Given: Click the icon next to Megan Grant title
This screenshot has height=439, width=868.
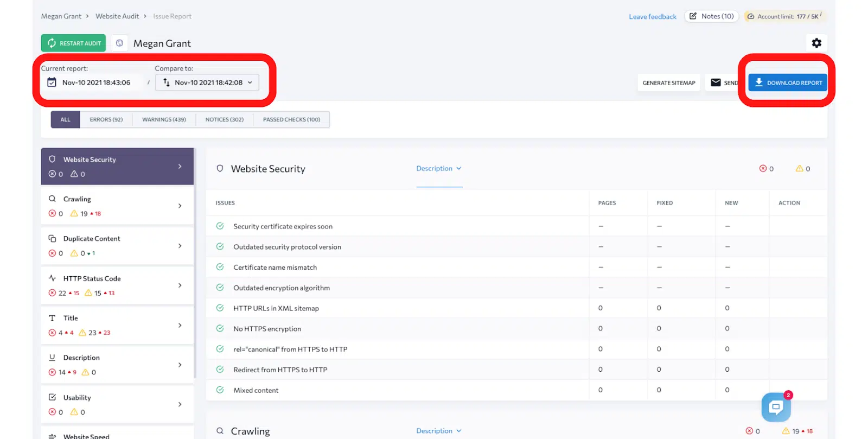Looking at the screenshot, I should [119, 43].
